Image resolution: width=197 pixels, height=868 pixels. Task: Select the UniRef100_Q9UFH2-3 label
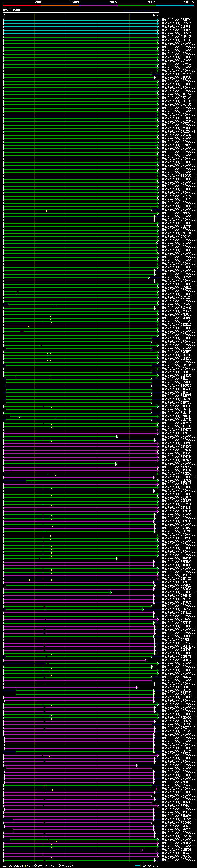tap(179, 646)
